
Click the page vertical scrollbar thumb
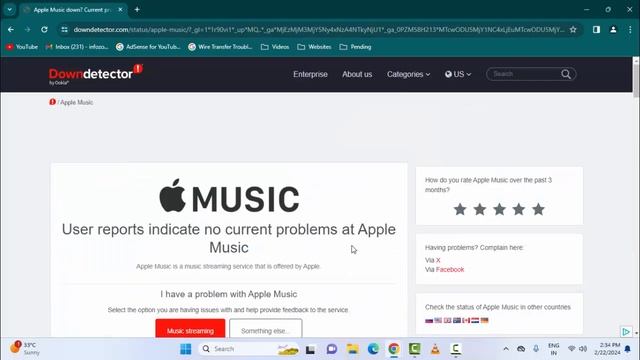click(x=636, y=80)
